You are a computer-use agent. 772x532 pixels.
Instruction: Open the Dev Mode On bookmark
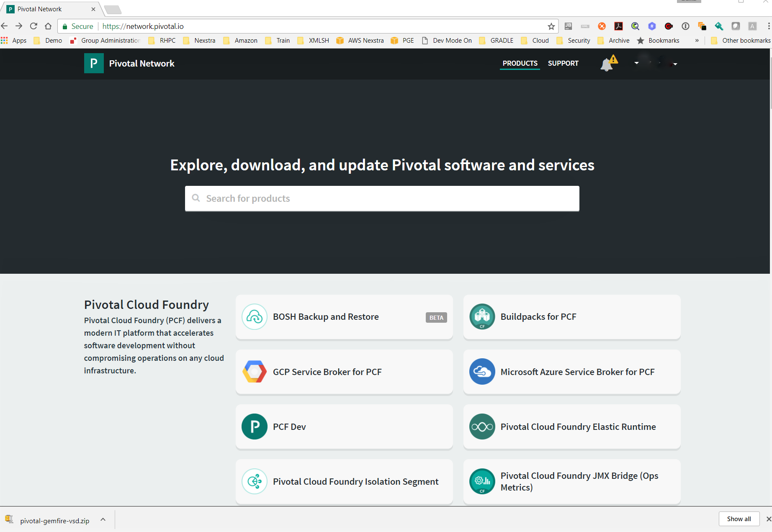pos(447,41)
